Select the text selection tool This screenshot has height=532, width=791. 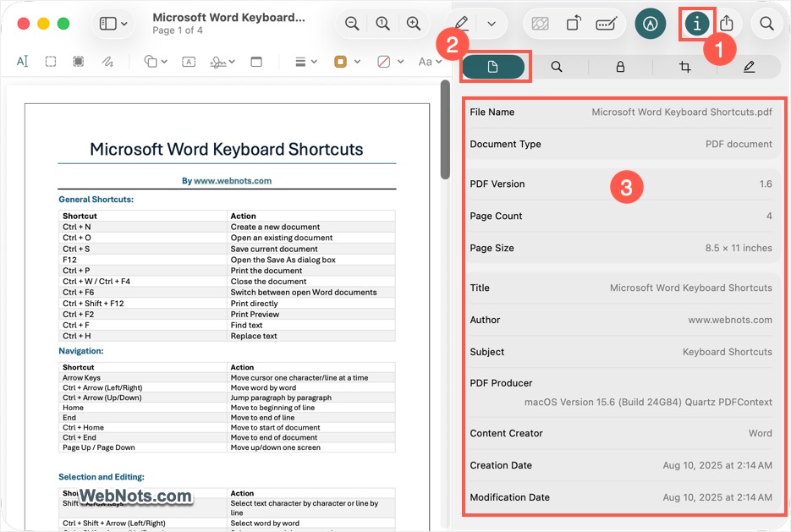pyautogui.click(x=22, y=62)
